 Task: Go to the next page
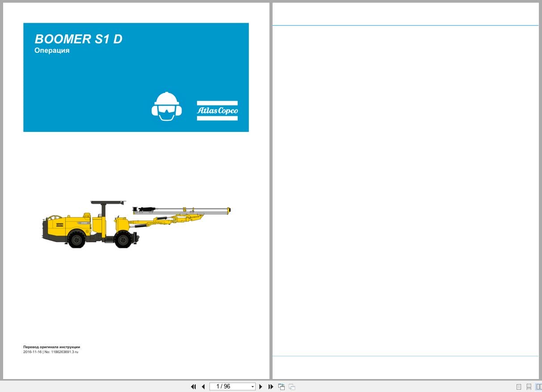(261, 387)
